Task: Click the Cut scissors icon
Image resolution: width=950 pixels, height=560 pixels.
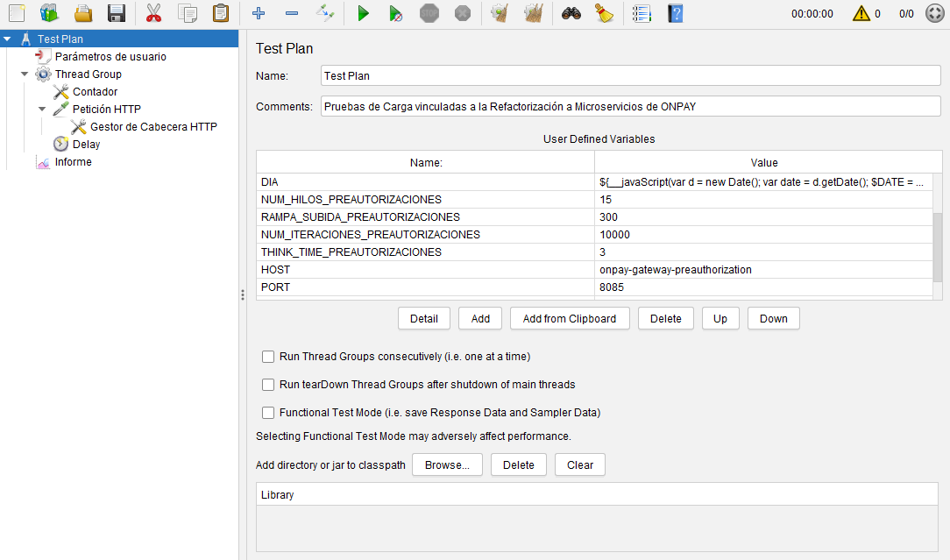Action: [x=153, y=13]
